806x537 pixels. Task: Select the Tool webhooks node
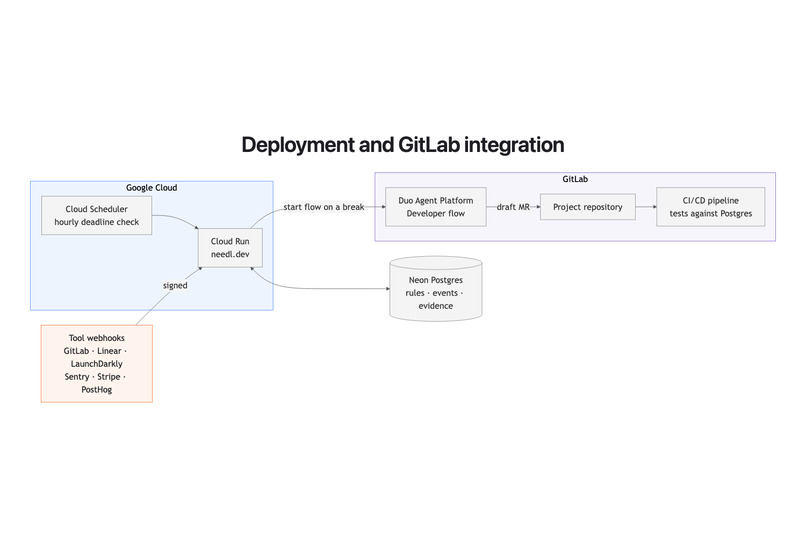point(97,363)
